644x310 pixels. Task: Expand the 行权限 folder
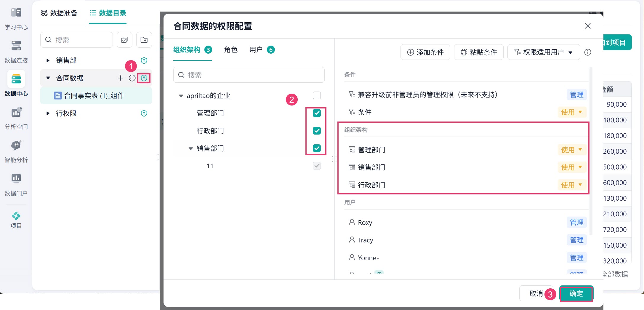[48, 113]
